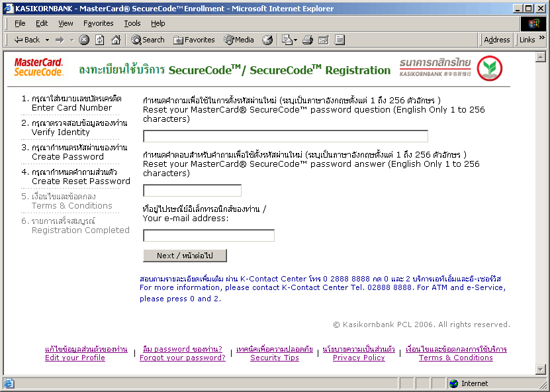
Task: Click the Windows flag logo throbber
Action: [x=533, y=24]
